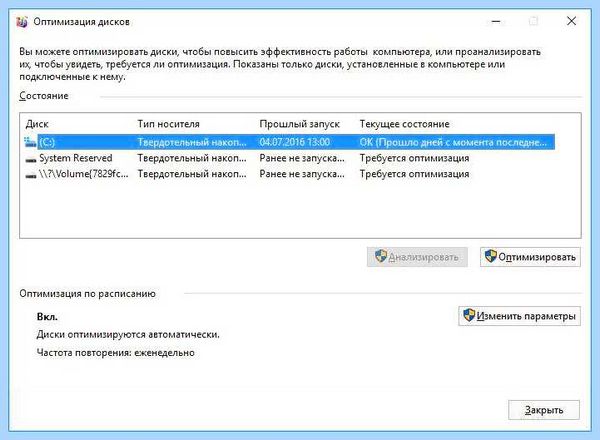
Task: Click Volume row 'Требуется оптимизация' status
Action: [x=414, y=174]
